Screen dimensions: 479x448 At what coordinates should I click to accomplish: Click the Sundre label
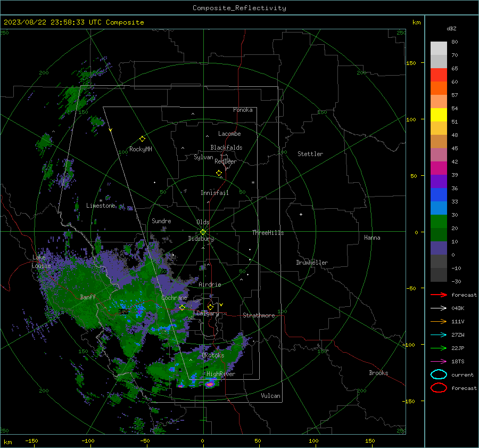click(161, 221)
